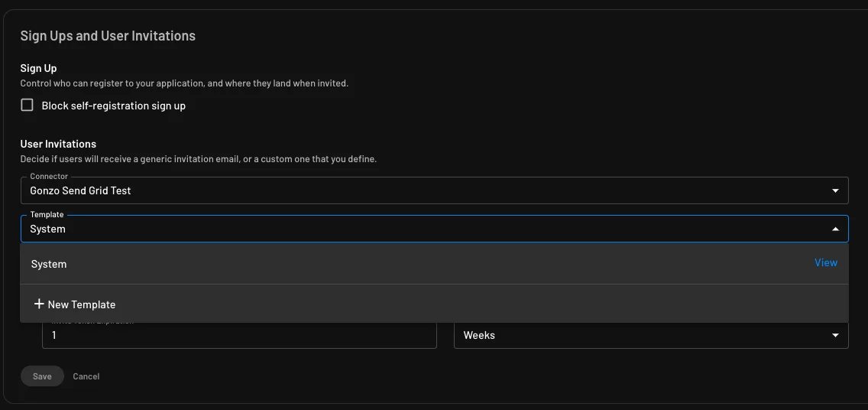
Task: Click the Template field showing System
Action: point(435,229)
